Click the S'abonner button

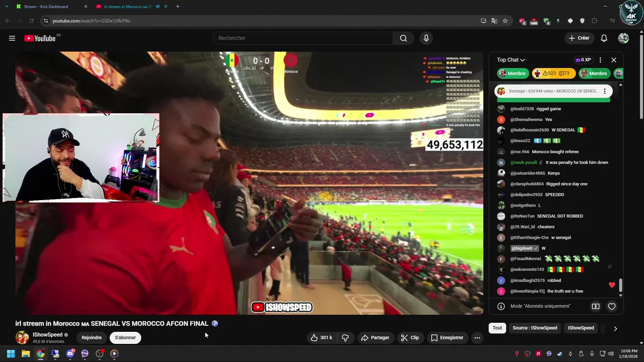(125, 338)
